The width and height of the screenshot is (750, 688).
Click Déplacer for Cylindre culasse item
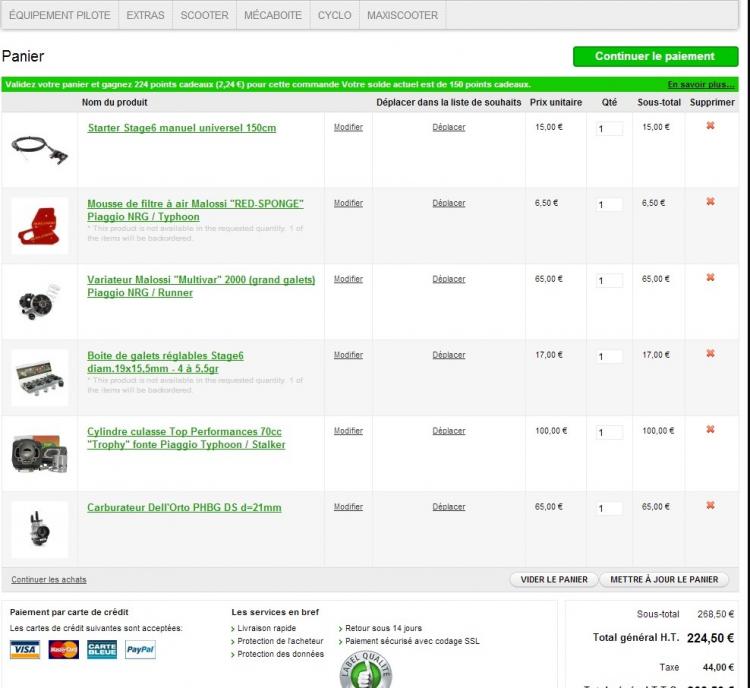(x=449, y=431)
